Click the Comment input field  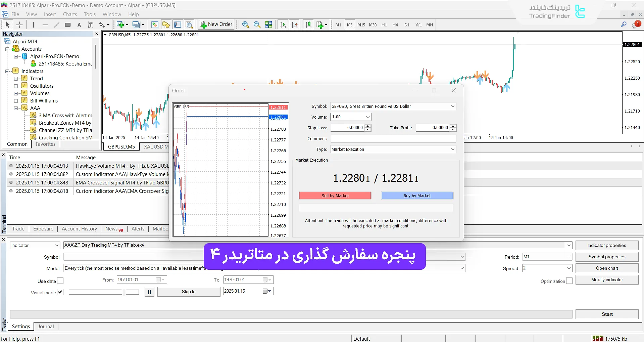click(x=393, y=138)
